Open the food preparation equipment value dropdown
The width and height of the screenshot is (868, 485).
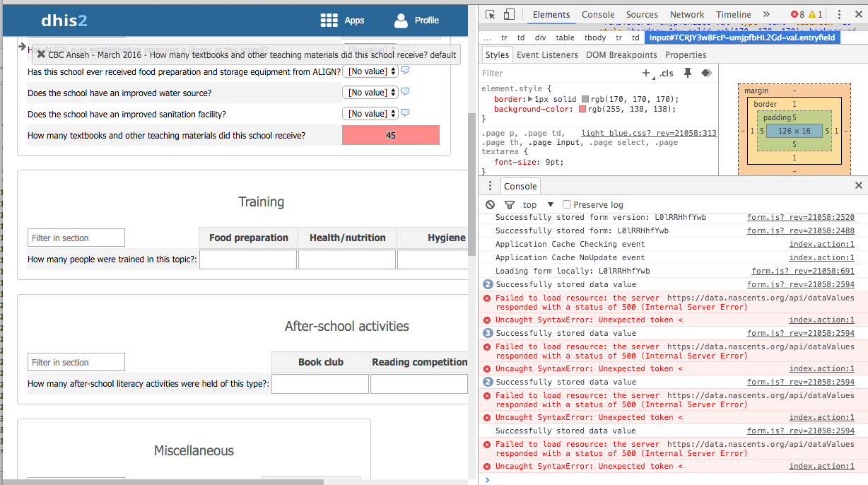(370, 71)
